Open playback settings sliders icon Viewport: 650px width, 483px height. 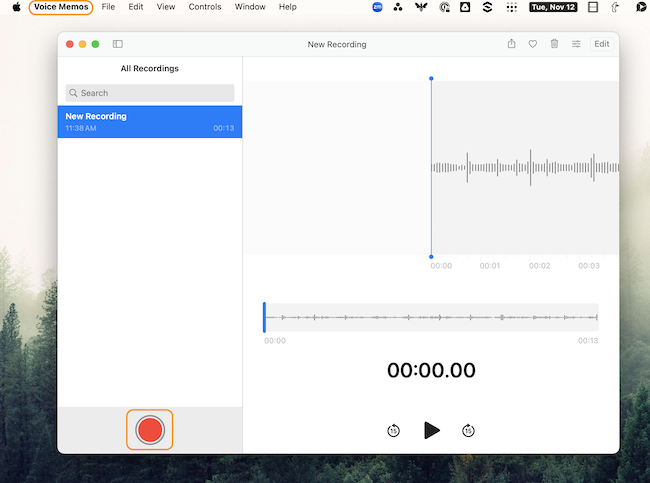[576, 44]
